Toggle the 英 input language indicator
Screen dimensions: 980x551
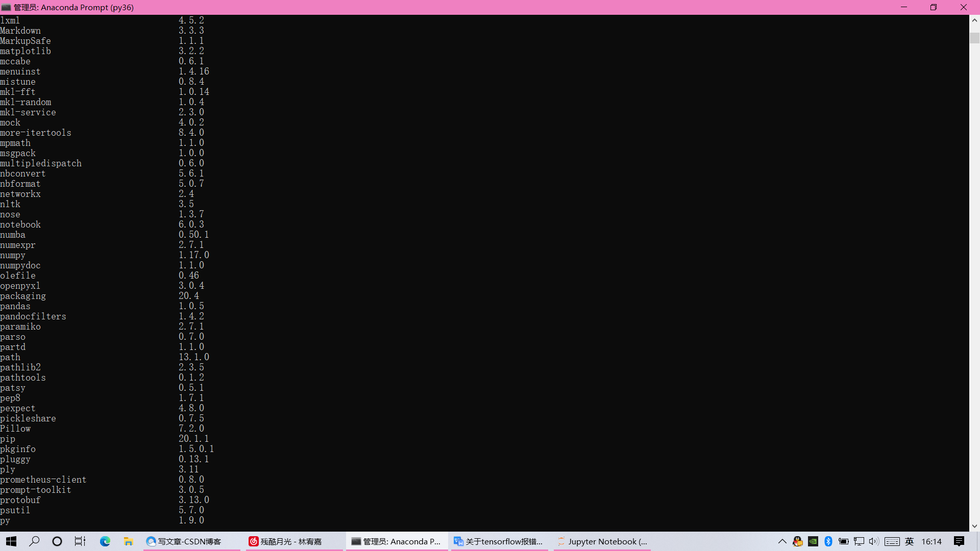pos(910,541)
